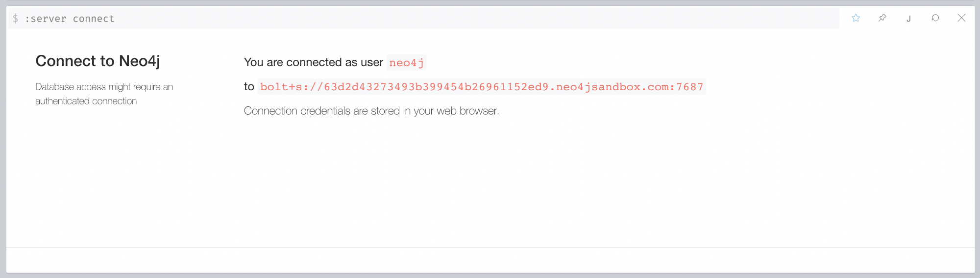Save this command as a favorite with the star icon
Screen dimensions: 980x278
(x=856, y=18)
